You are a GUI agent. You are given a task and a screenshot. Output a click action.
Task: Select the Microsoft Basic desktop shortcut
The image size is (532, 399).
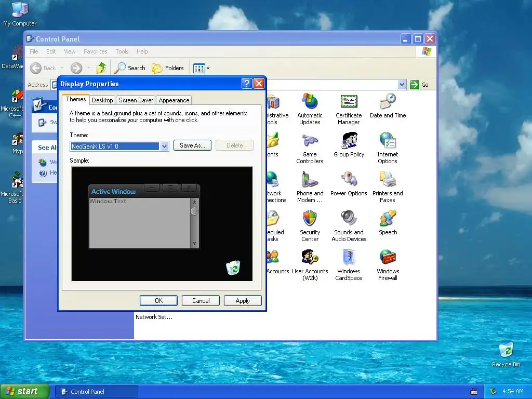coord(14,188)
